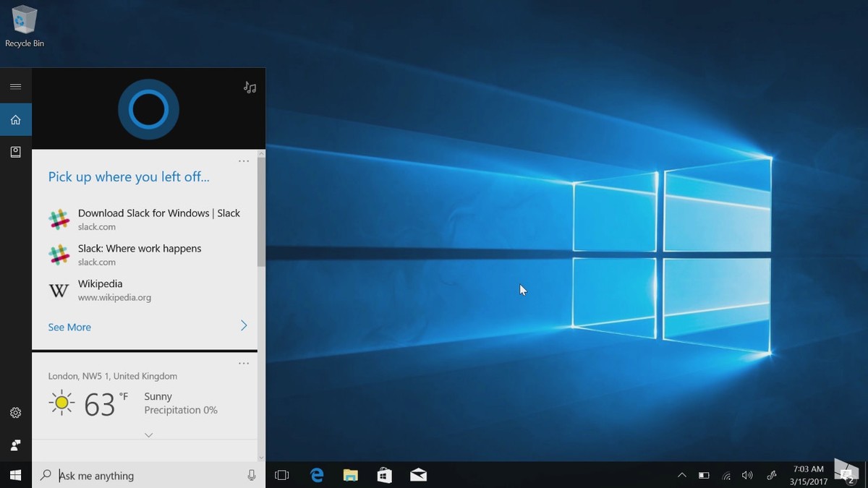The image size is (868, 488).
Task: Show hidden system tray icons
Action: pos(681,475)
